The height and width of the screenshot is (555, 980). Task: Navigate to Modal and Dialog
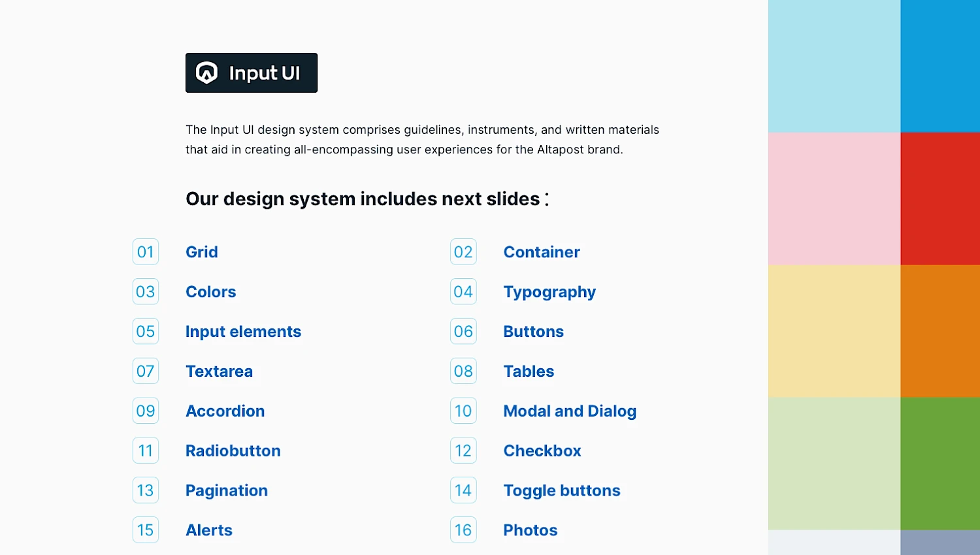570,411
